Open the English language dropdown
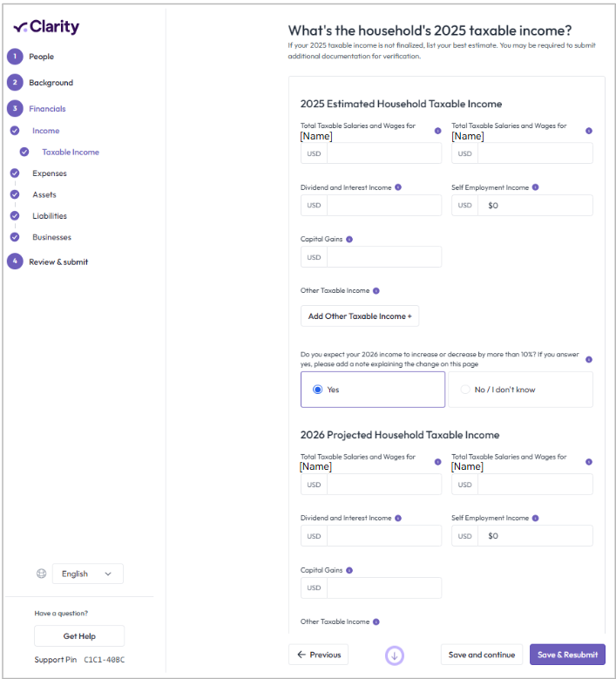 click(x=88, y=574)
